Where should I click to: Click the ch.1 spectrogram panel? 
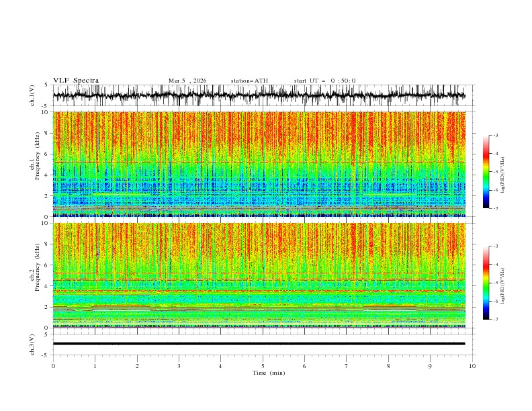[x=259, y=164]
